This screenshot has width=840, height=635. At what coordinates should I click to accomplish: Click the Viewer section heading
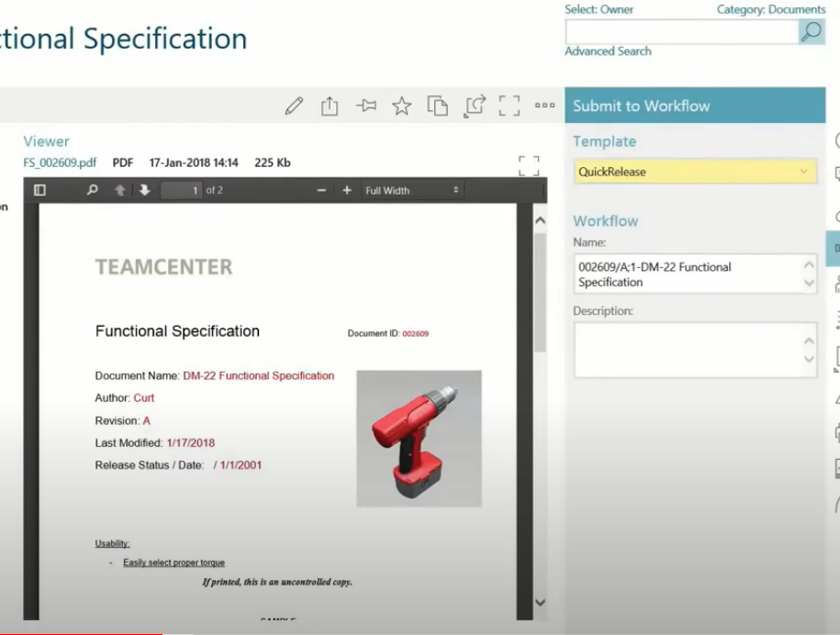point(46,141)
